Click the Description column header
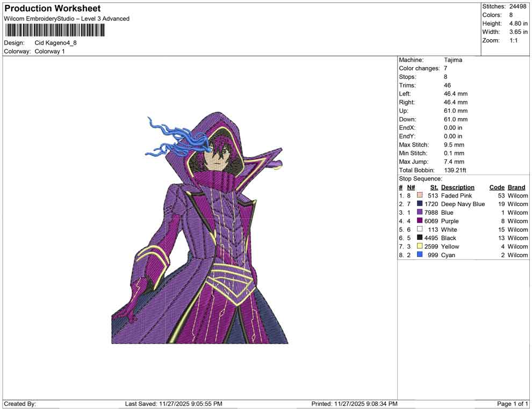Viewport: 532px width, 409px height. pos(457,187)
